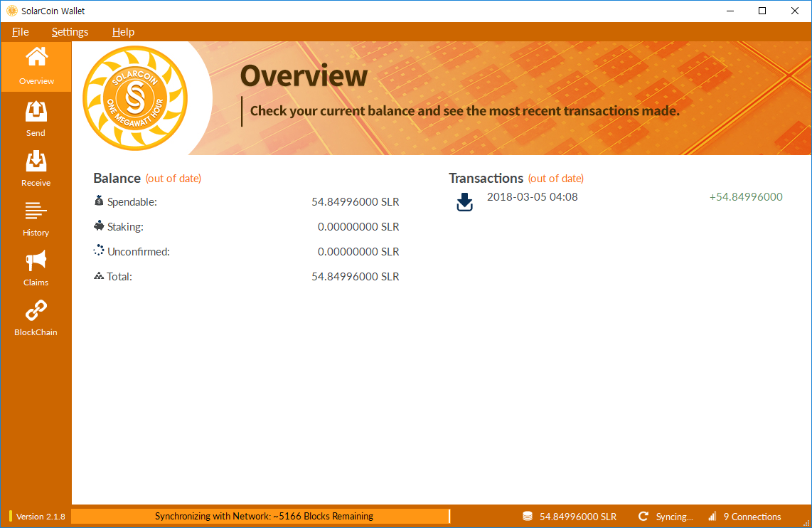This screenshot has width=812, height=528.
Task: Open the Claims section
Action: point(36,268)
